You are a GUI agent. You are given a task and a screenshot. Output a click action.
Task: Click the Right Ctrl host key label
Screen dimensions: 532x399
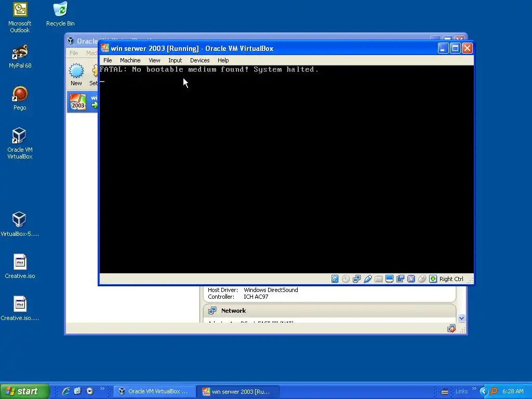click(x=451, y=279)
